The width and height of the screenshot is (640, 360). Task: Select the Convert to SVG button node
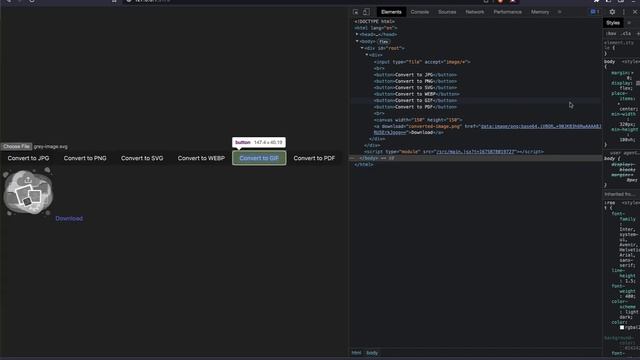point(416,88)
